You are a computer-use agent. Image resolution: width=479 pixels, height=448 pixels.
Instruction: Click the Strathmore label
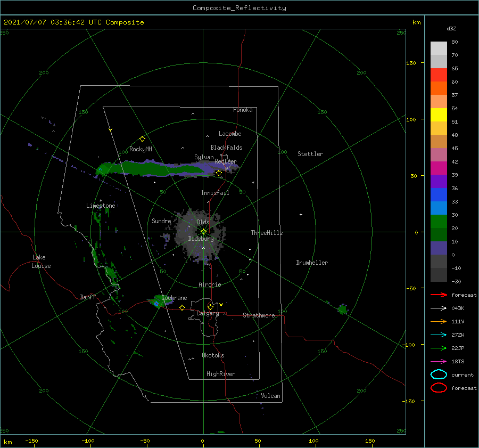[259, 315]
